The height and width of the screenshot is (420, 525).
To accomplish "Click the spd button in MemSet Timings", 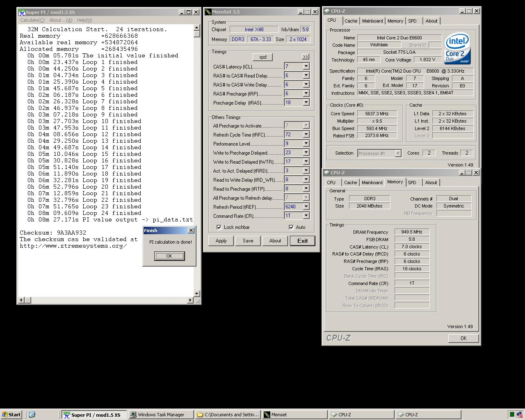I will (263, 57).
